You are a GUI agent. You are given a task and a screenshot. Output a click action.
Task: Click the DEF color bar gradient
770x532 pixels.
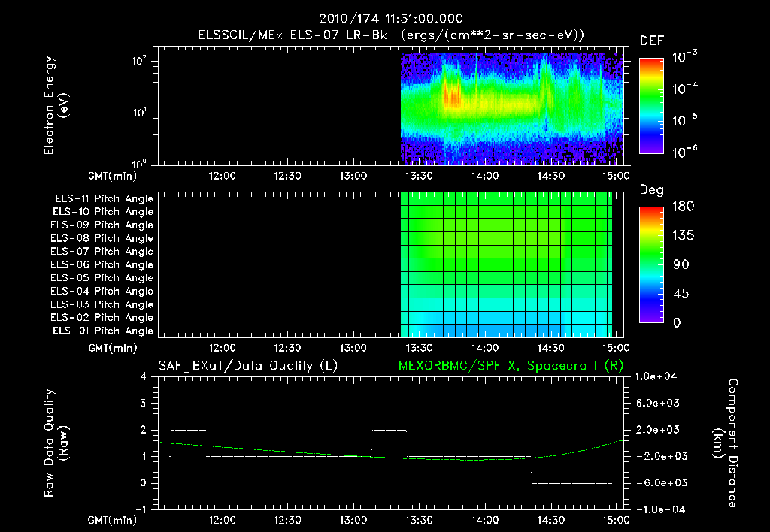pyautogui.click(x=651, y=105)
